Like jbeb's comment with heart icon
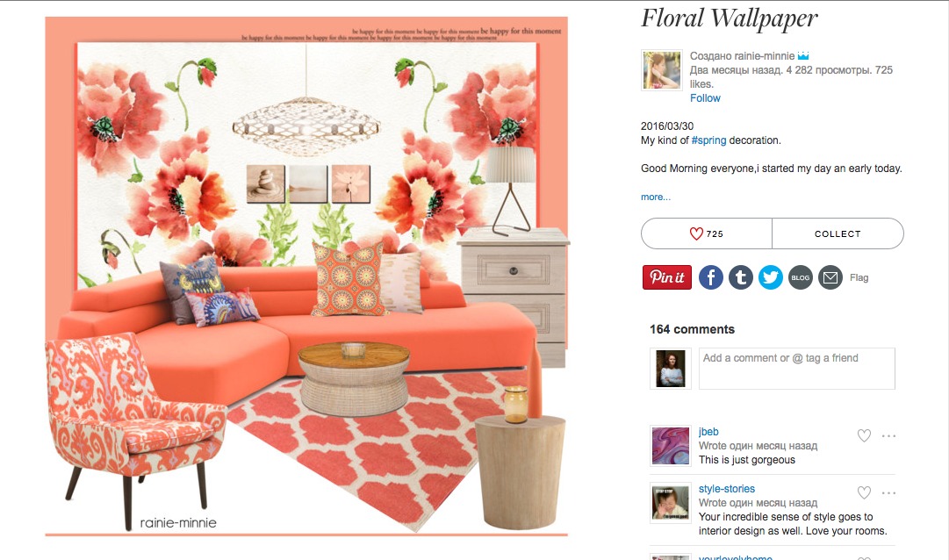The height and width of the screenshot is (560, 949). [x=864, y=435]
